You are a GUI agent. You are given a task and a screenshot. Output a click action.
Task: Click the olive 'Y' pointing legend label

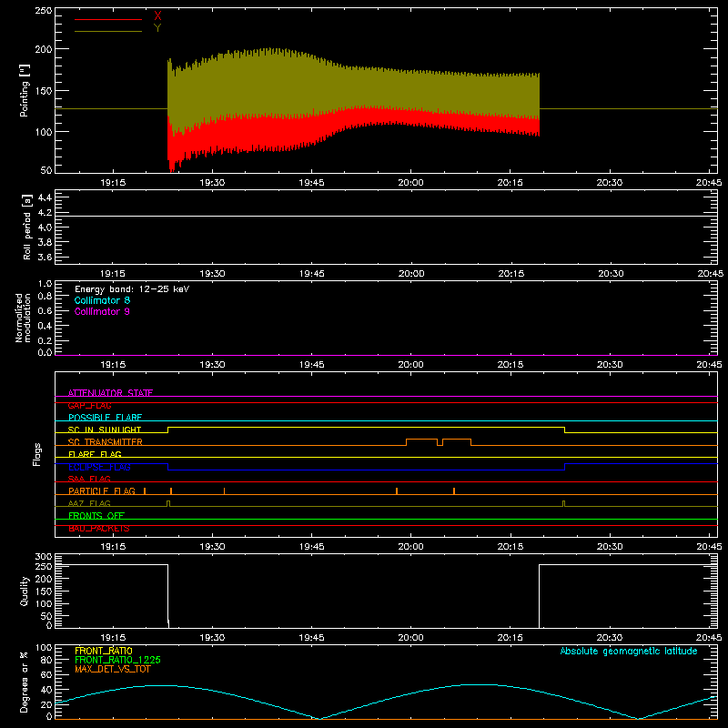[157, 28]
